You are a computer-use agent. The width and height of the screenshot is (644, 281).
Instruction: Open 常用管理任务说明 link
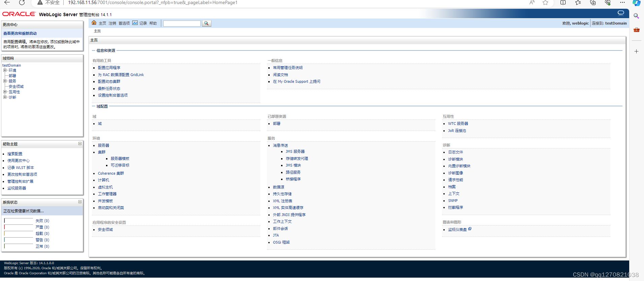pos(288,68)
